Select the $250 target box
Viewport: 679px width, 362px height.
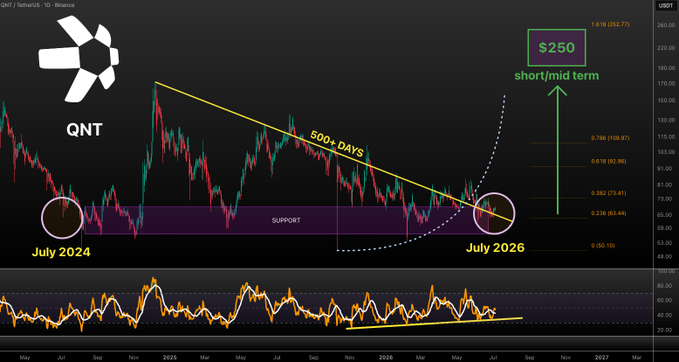(x=556, y=48)
